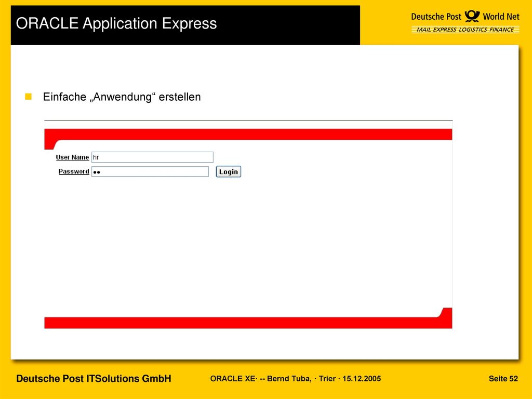Click the text Einfache „Anwendung“ erstellen
Screen dimensions: 532x399
tap(122, 97)
